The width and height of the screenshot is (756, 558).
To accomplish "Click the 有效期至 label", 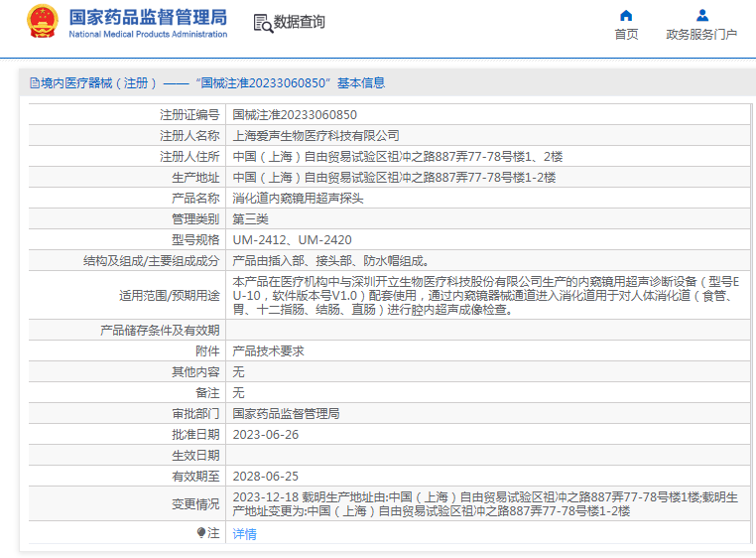I will [x=195, y=476].
